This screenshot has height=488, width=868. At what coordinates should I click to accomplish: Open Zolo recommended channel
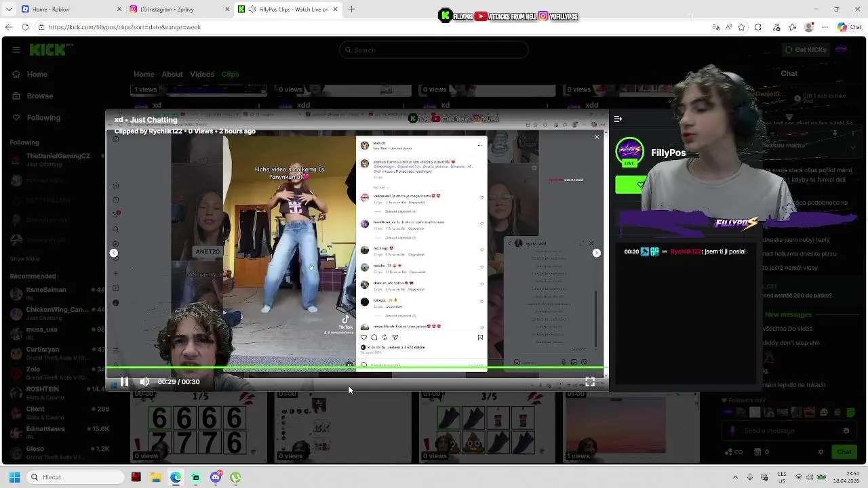58,373
